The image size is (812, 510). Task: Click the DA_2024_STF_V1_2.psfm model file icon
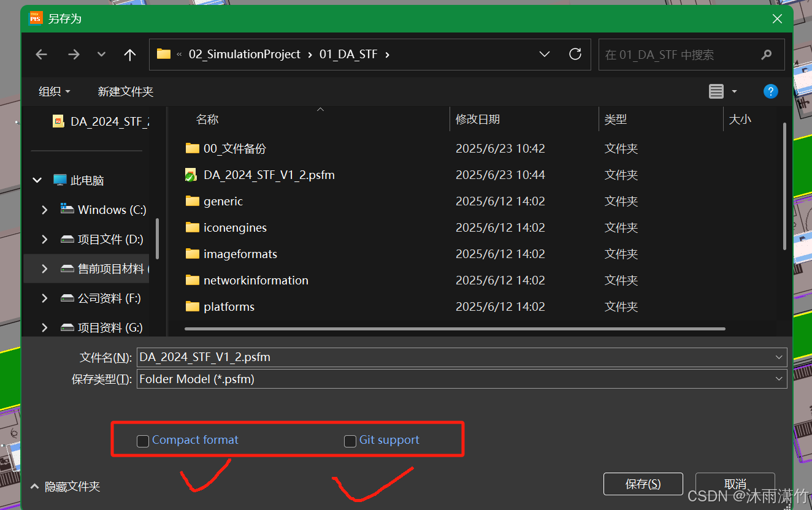click(190, 175)
